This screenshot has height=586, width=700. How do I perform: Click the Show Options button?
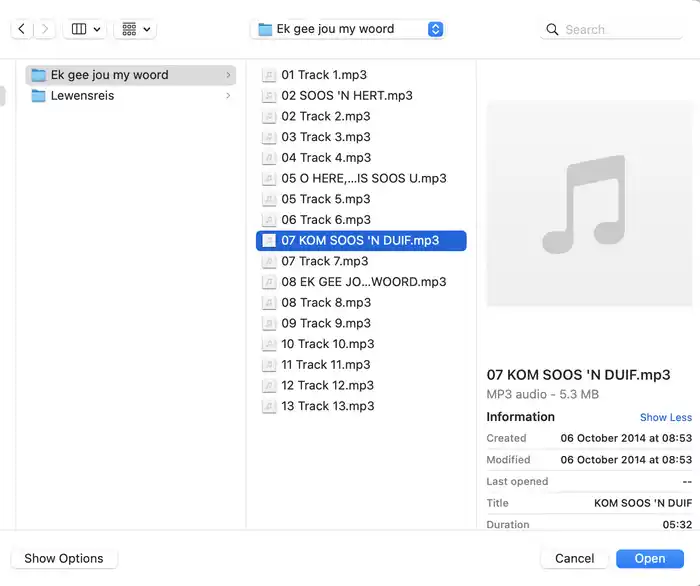[64, 559]
